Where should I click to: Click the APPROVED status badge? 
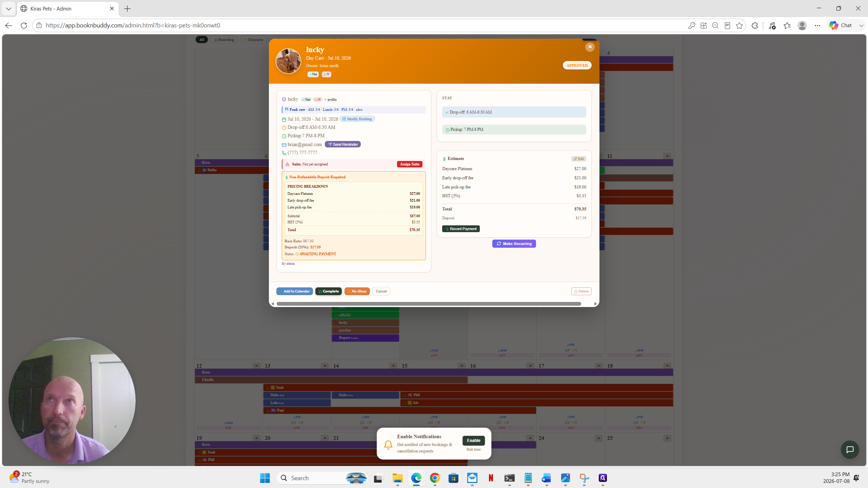tap(577, 65)
